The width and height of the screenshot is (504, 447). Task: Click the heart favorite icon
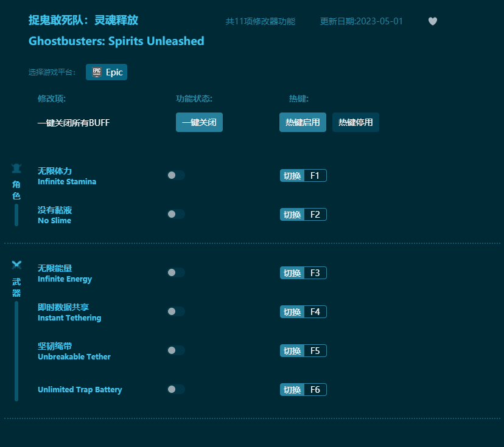pyautogui.click(x=432, y=21)
